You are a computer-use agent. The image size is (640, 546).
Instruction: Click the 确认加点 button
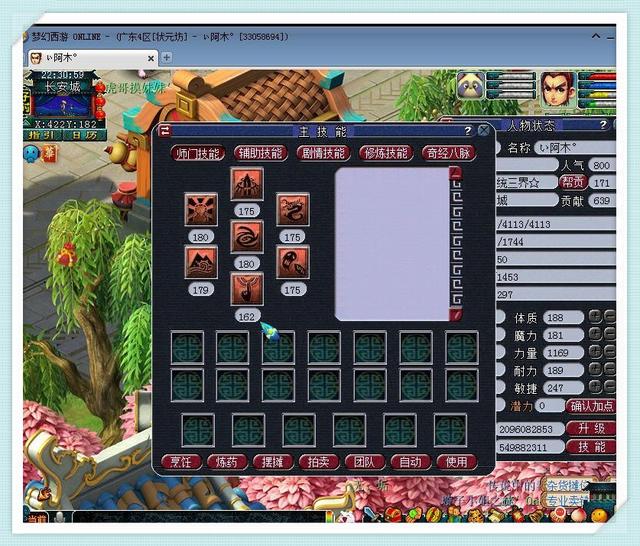[x=591, y=406]
